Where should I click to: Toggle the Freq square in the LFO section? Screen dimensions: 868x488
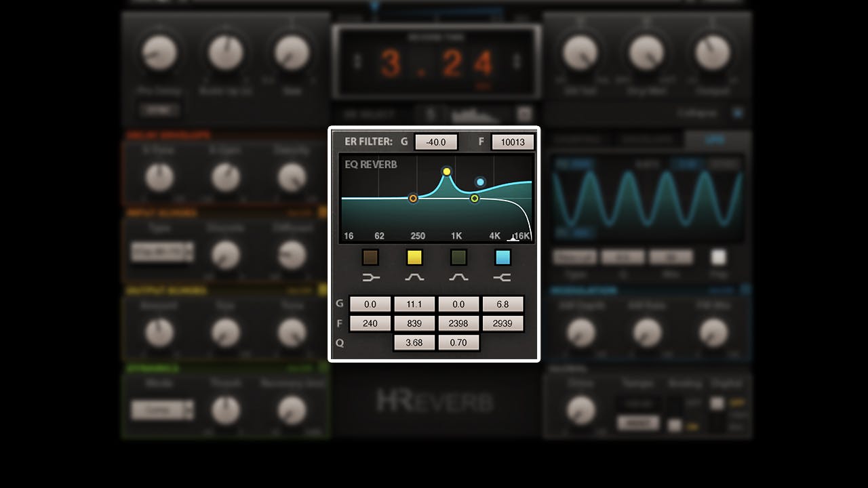point(718,258)
